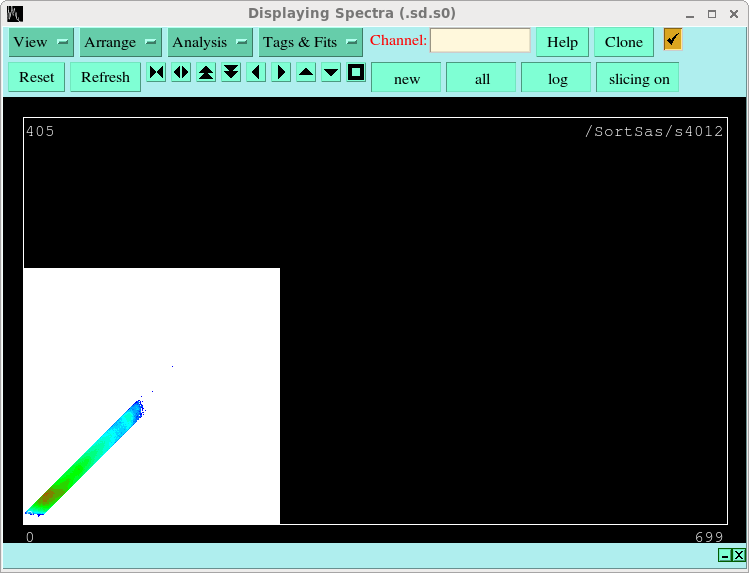Click the green X icon in the status bar
The height and width of the screenshot is (573, 749).
(738, 555)
